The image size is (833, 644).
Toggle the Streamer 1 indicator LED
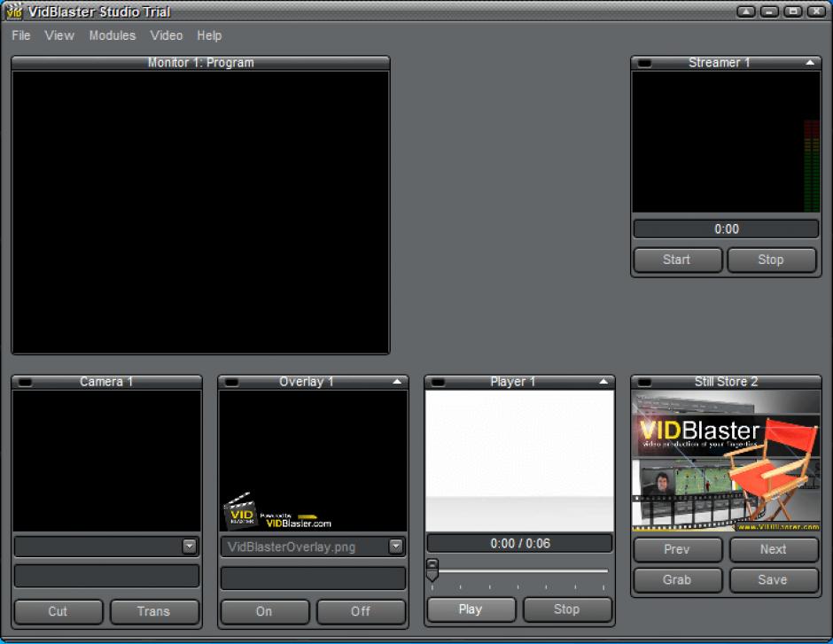coord(644,63)
